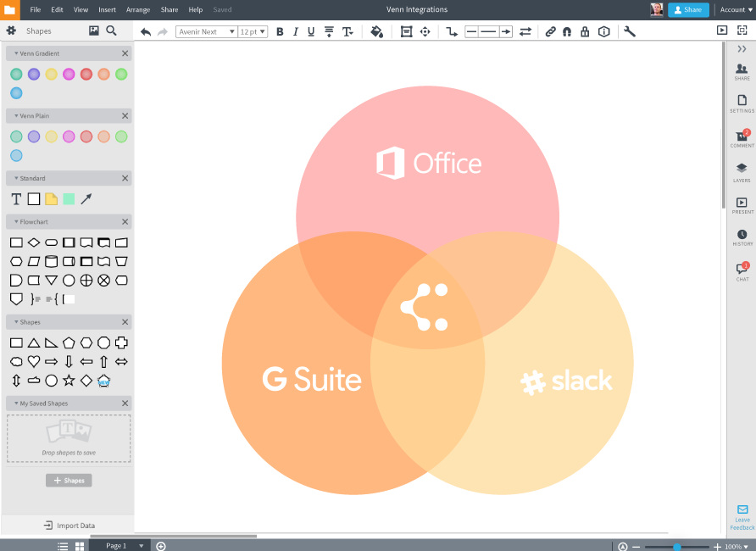Select the cylinder database flowchart shape
The width and height of the screenshot is (756, 551).
(51, 261)
